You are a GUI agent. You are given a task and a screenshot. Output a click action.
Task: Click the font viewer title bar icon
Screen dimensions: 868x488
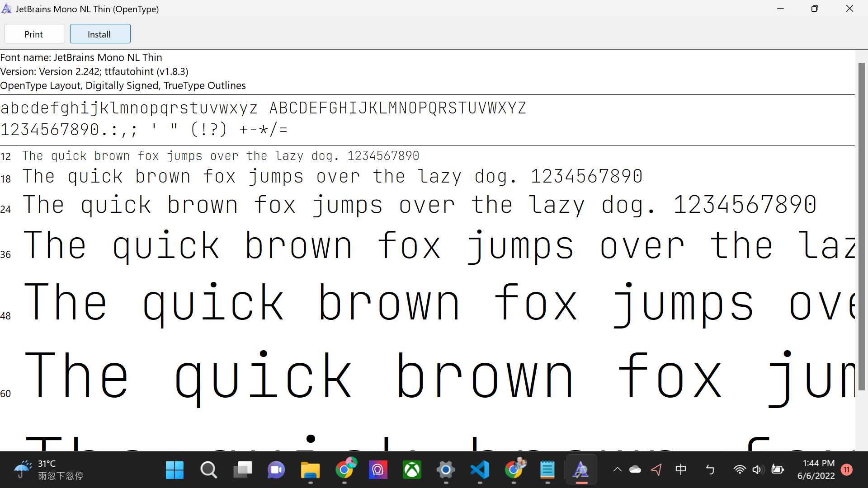pos(7,9)
